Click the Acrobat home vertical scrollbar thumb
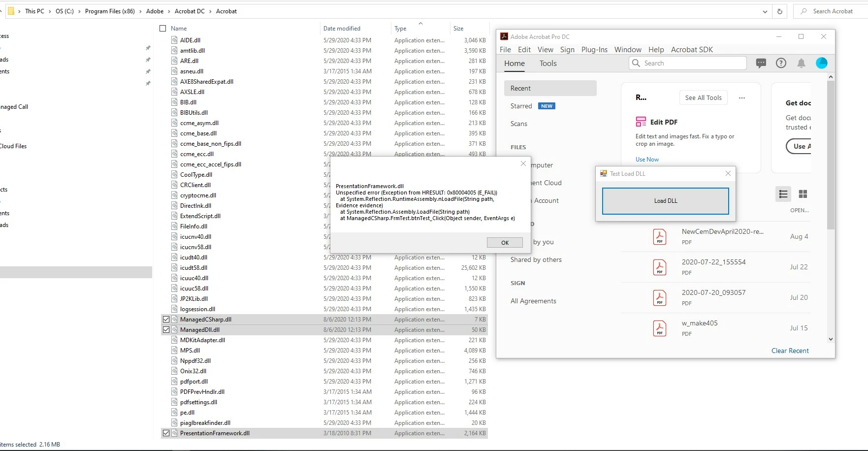Screen dimensions: 868x451 coord(831,155)
